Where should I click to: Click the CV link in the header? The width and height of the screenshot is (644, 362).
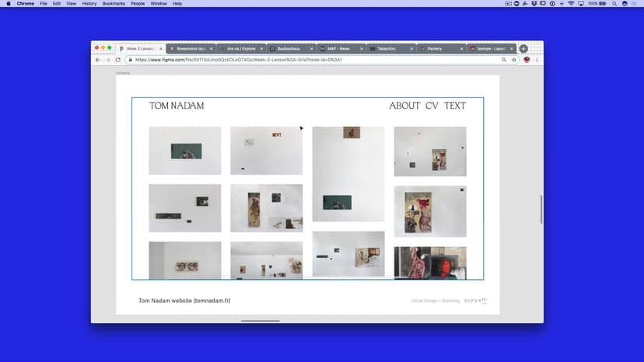click(x=432, y=106)
